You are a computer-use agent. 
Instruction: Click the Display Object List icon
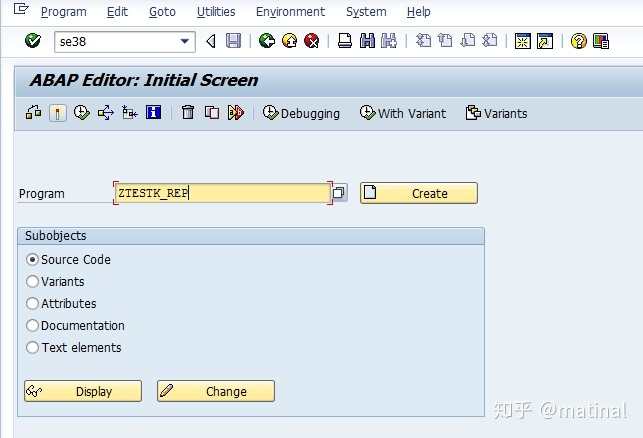(130, 112)
